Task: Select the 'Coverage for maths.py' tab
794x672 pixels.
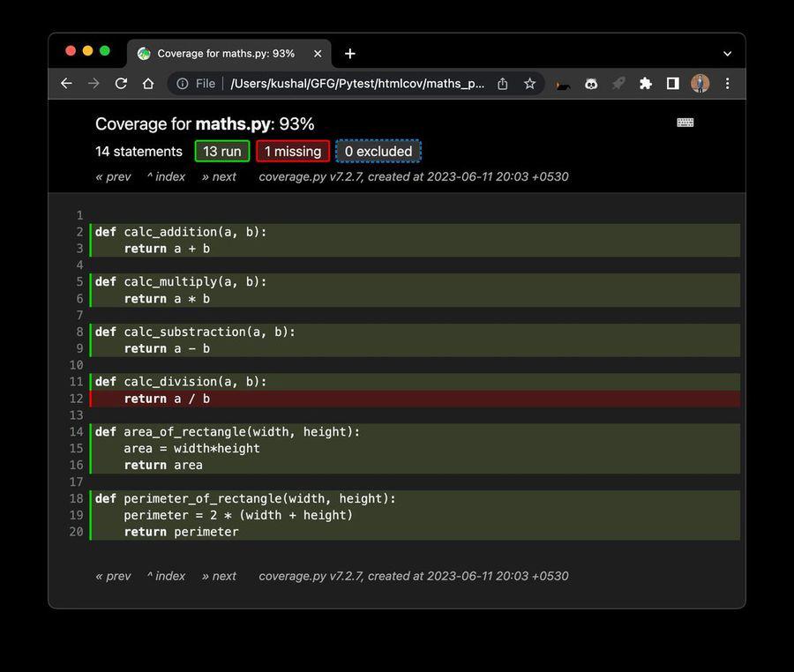Action: pyautogui.click(x=225, y=54)
